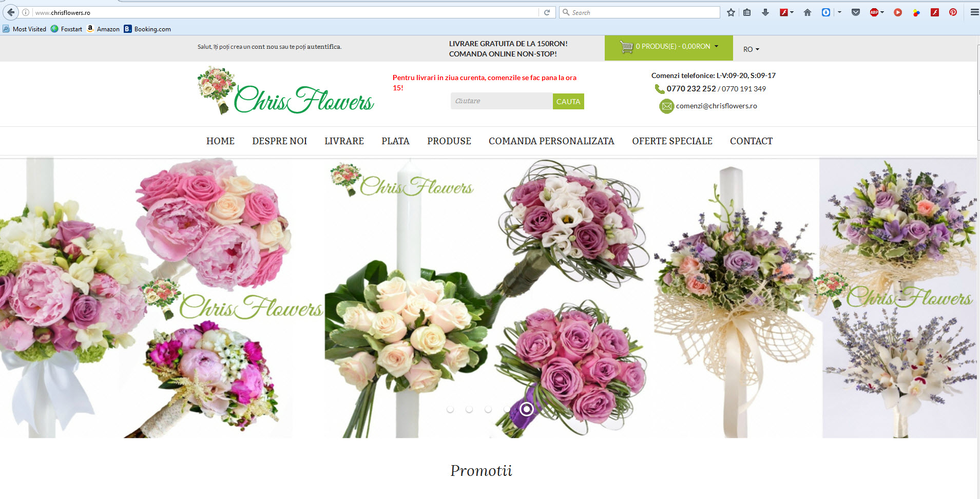The width and height of the screenshot is (980, 499).
Task: Click the Promotii heading
Action: (481, 471)
